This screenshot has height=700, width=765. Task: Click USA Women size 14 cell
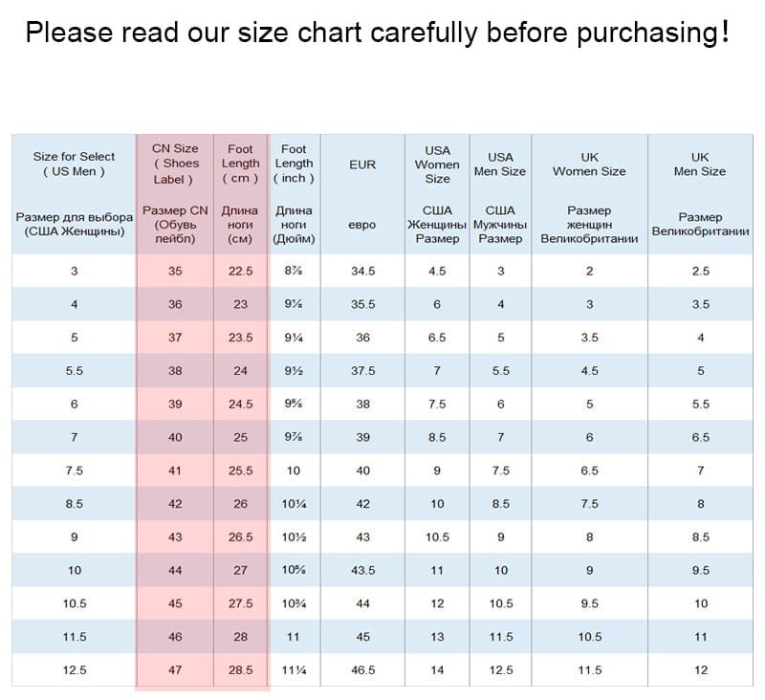[x=437, y=670]
